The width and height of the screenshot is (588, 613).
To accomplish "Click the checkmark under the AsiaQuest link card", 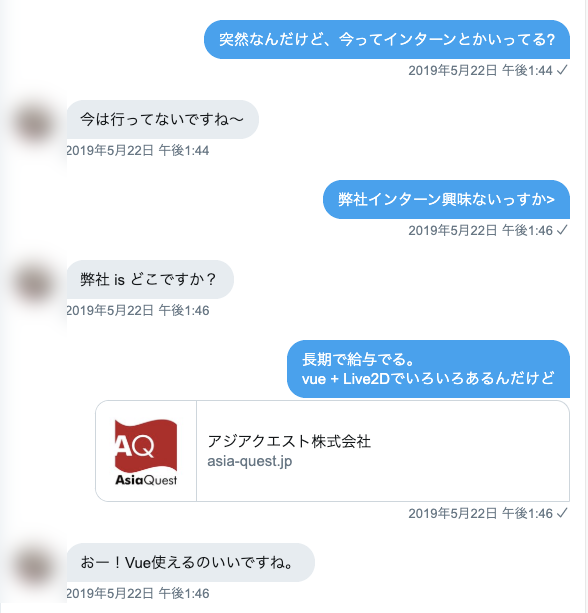I will click(562, 513).
